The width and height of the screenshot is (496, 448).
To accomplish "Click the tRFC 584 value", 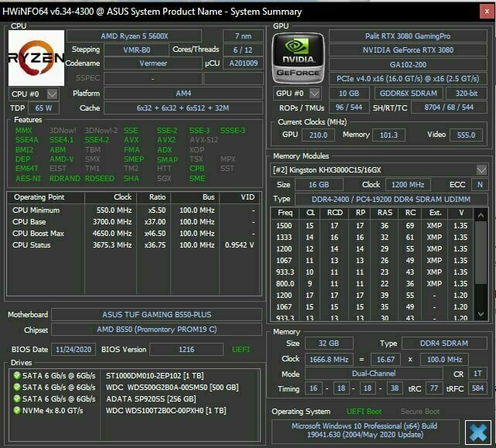I will point(477,388).
